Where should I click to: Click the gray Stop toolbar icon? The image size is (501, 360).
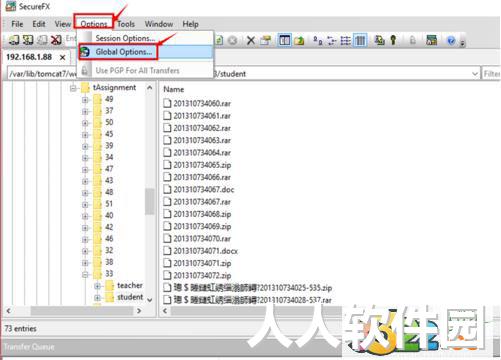pos(233,40)
